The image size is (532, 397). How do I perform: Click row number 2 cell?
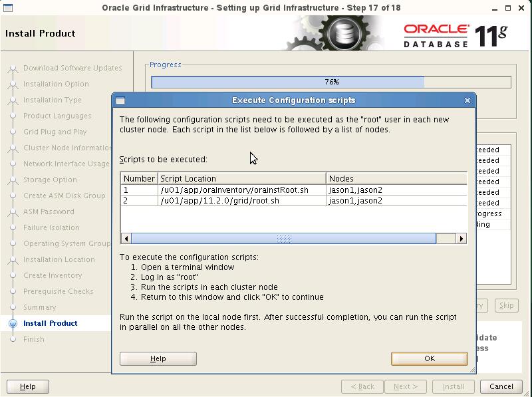click(x=139, y=201)
